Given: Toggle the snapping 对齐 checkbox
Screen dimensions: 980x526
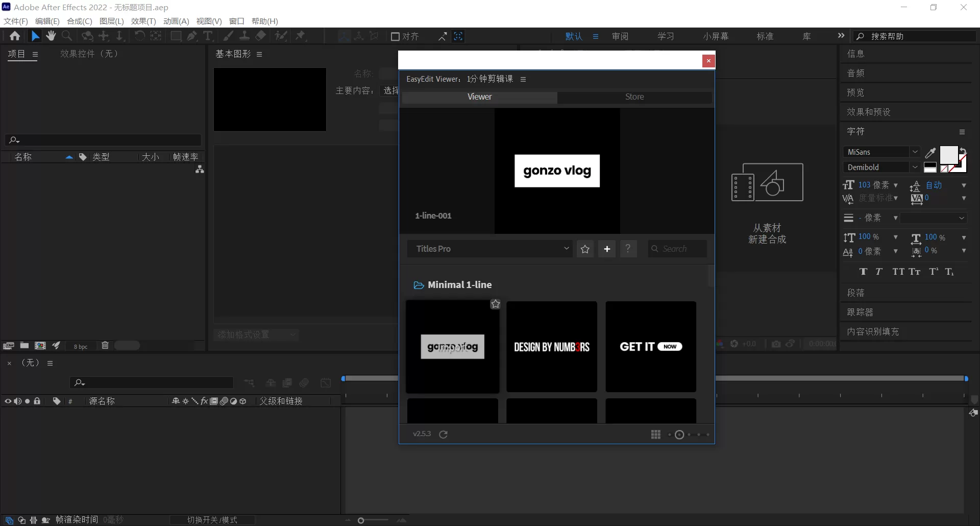Looking at the screenshot, I should 395,37.
